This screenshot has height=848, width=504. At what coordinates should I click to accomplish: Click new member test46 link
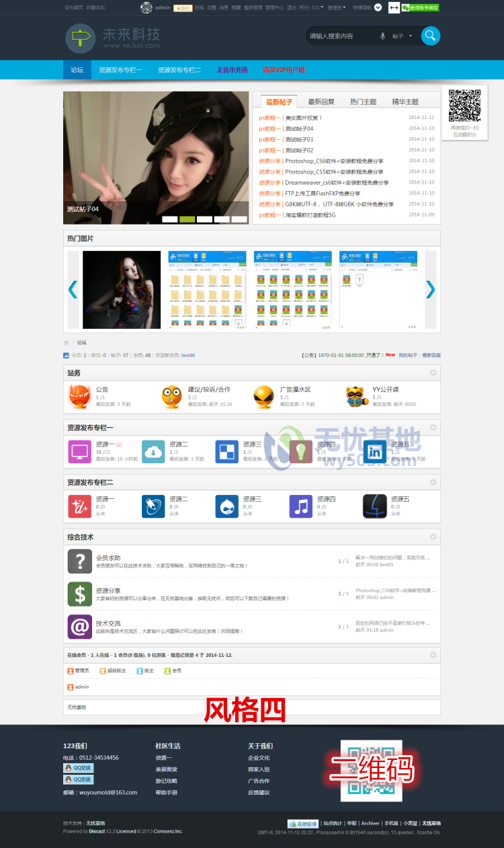pyautogui.click(x=188, y=355)
